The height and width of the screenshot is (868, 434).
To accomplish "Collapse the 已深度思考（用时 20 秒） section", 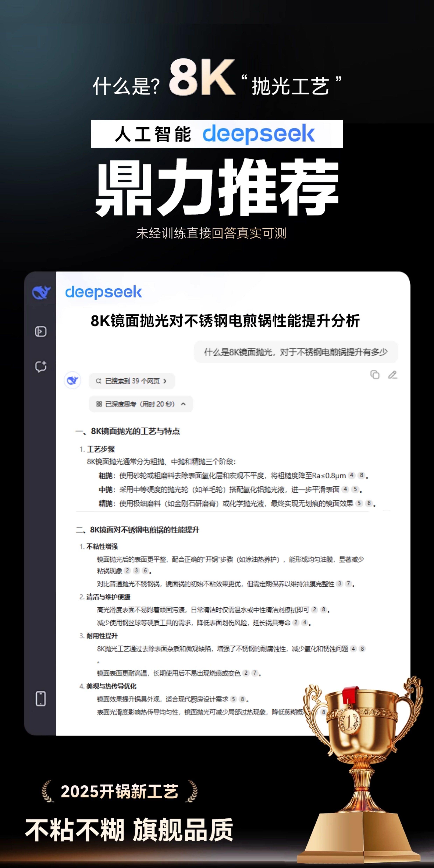I will (141, 404).
